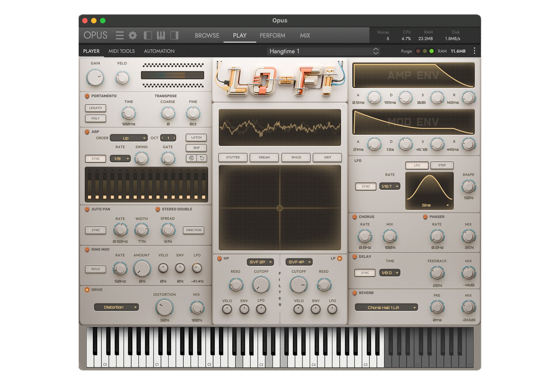Click the Ring Mod Amount knob

point(142,268)
